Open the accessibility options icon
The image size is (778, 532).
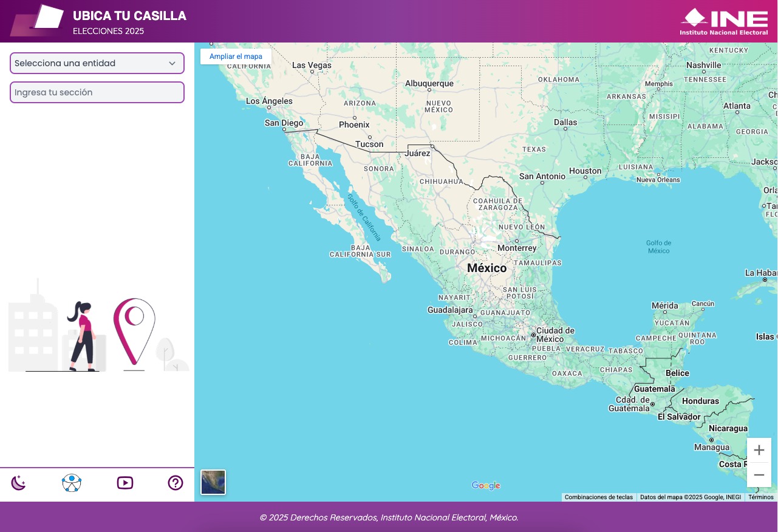pos(72,483)
